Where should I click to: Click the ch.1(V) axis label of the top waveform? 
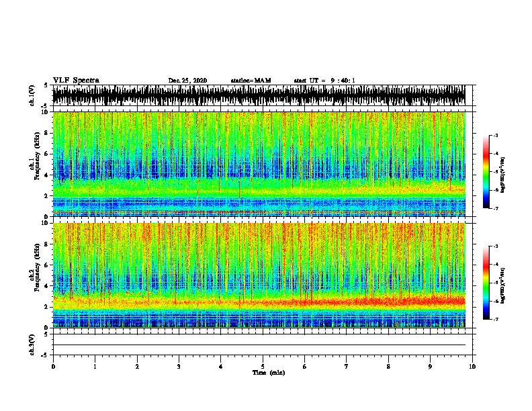point(32,95)
